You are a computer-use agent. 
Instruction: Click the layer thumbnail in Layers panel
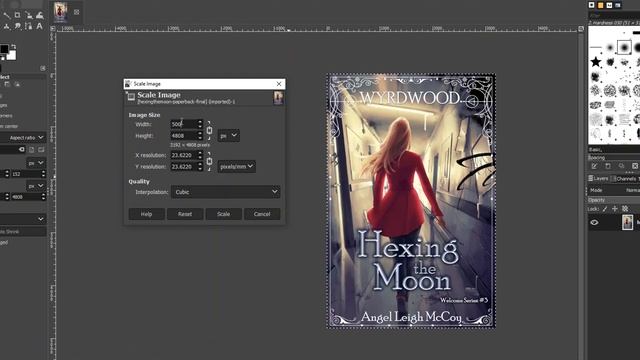click(627, 222)
